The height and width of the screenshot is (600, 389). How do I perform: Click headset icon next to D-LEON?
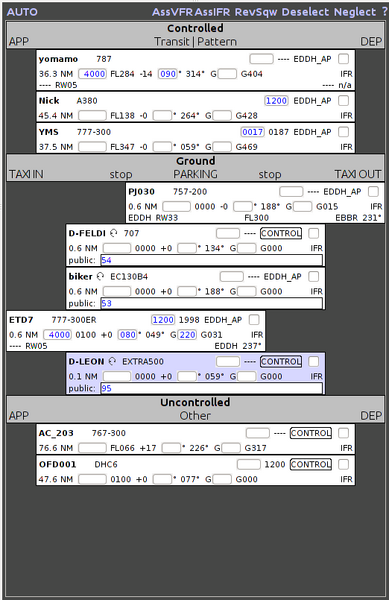click(x=112, y=361)
